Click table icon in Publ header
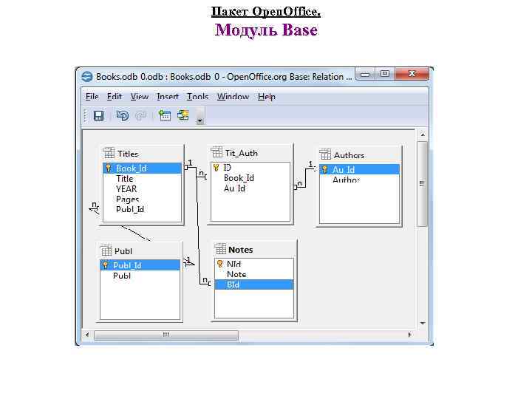Screen dimensions: 532x399 (x=106, y=250)
